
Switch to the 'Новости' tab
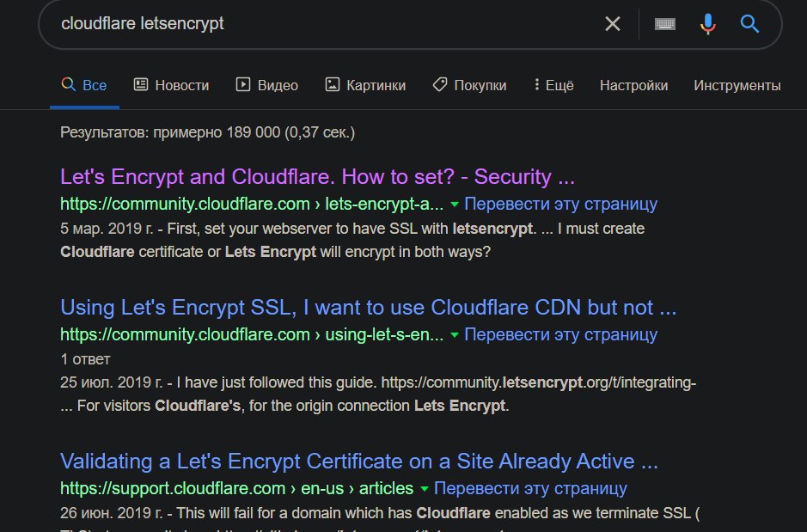(x=171, y=85)
